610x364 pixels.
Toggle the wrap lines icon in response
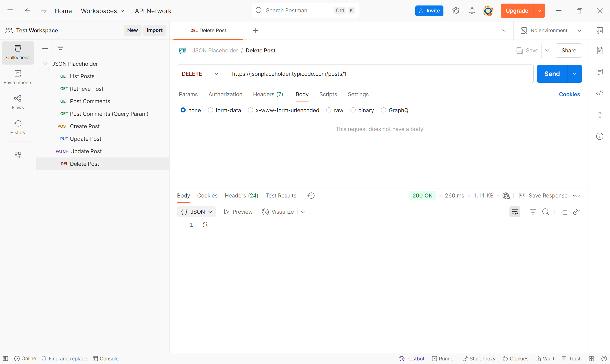coord(515,212)
